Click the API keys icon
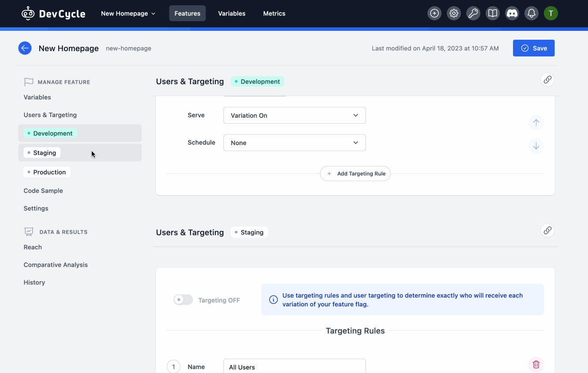Screen dimensions: 588x373 pos(473,13)
